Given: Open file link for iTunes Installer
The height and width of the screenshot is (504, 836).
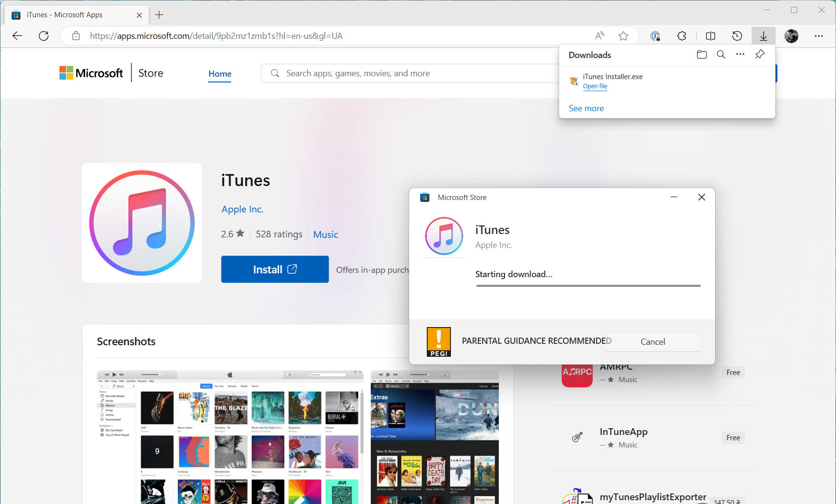Looking at the screenshot, I should coord(595,86).
